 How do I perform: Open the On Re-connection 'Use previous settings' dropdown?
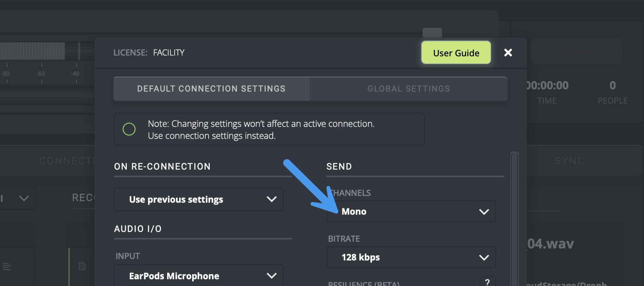click(x=199, y=199)
